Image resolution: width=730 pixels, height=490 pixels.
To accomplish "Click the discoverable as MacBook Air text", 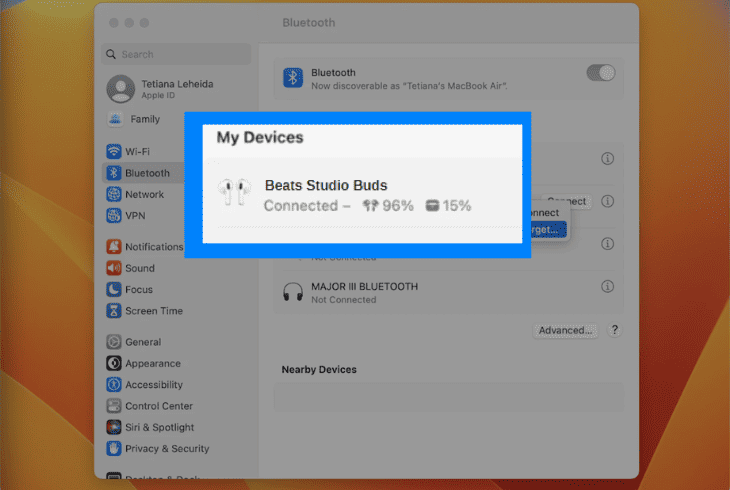I will click(x=409, y=86).
